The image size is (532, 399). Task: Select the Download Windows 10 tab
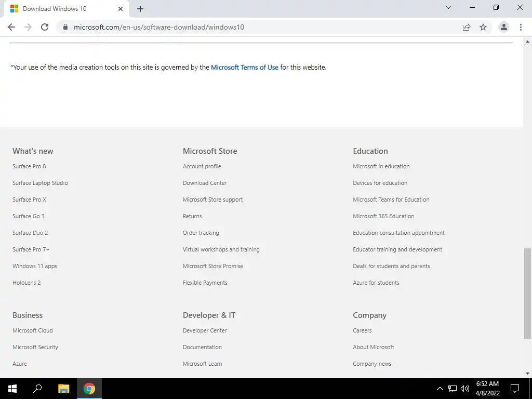66,9
